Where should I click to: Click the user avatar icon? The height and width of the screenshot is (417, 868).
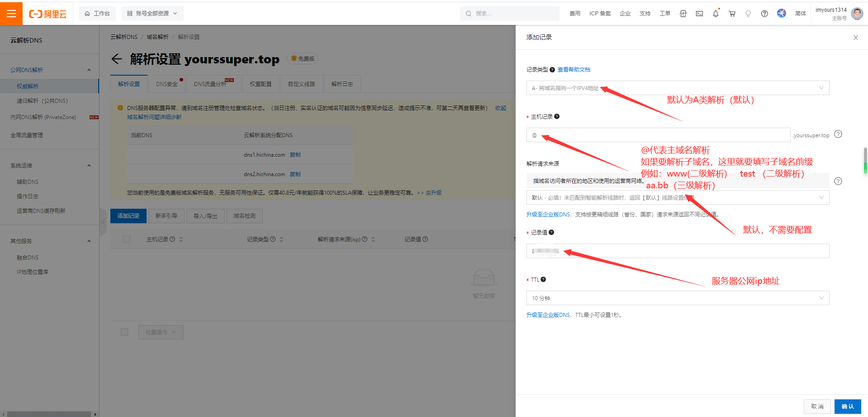[857, 14]
